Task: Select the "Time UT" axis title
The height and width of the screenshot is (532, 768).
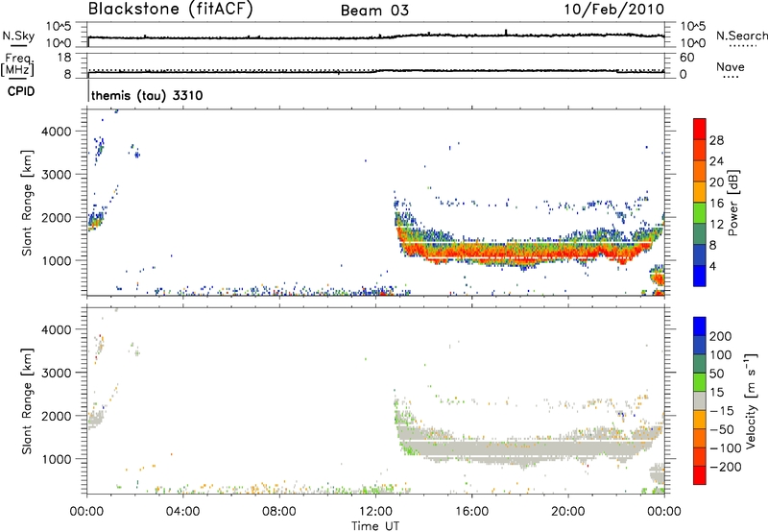Action: click(375, 526)
